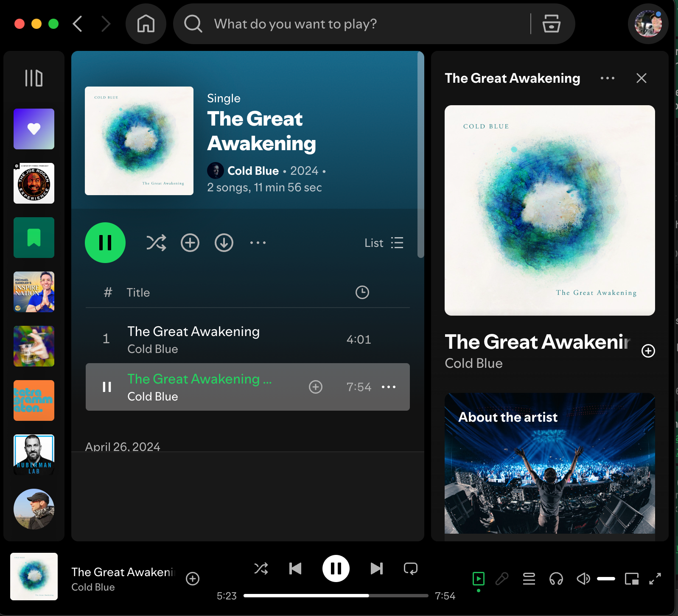Open large album artwork in Now Playing panel

click(x=550, y=210)
